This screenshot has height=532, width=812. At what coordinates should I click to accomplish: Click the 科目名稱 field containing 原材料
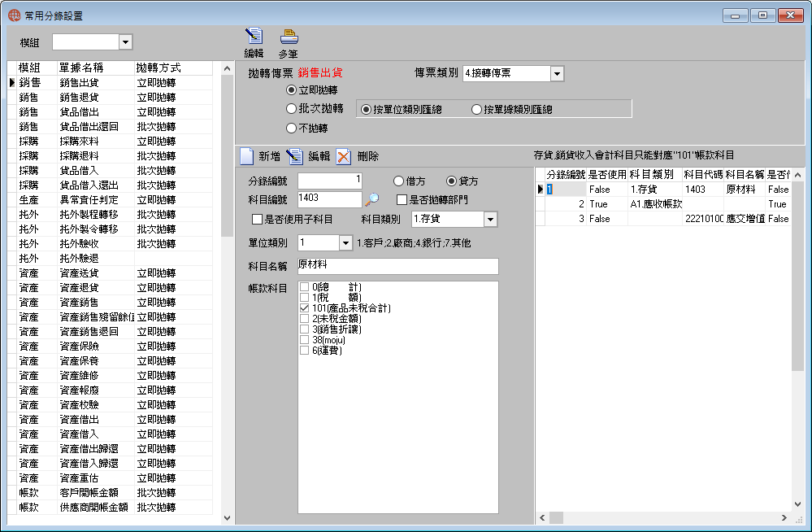click(397, 266)
